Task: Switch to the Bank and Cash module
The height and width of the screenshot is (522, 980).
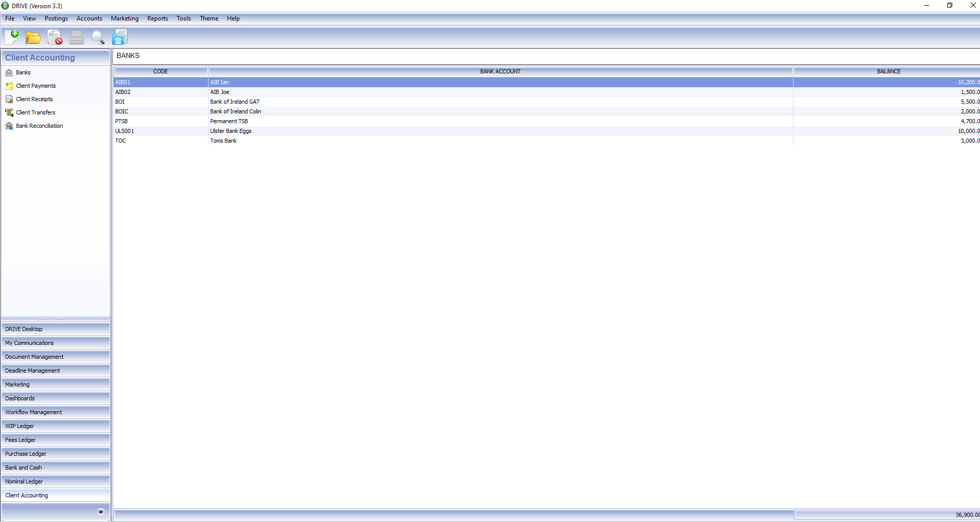Action: tap(55, 468)
